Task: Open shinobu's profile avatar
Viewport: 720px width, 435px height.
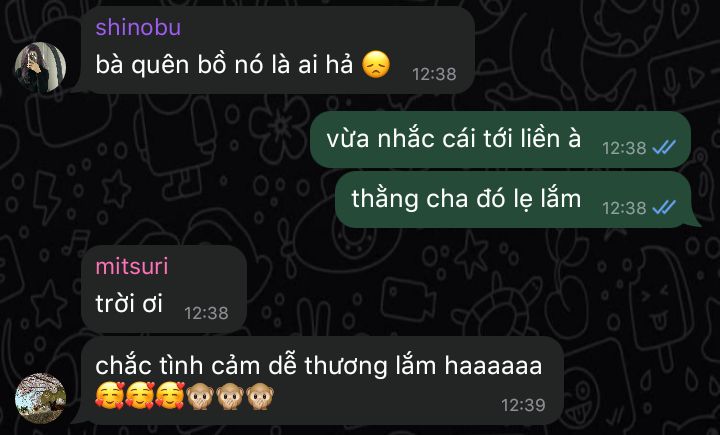Action: pyautogui.click(x=40, y=68)
